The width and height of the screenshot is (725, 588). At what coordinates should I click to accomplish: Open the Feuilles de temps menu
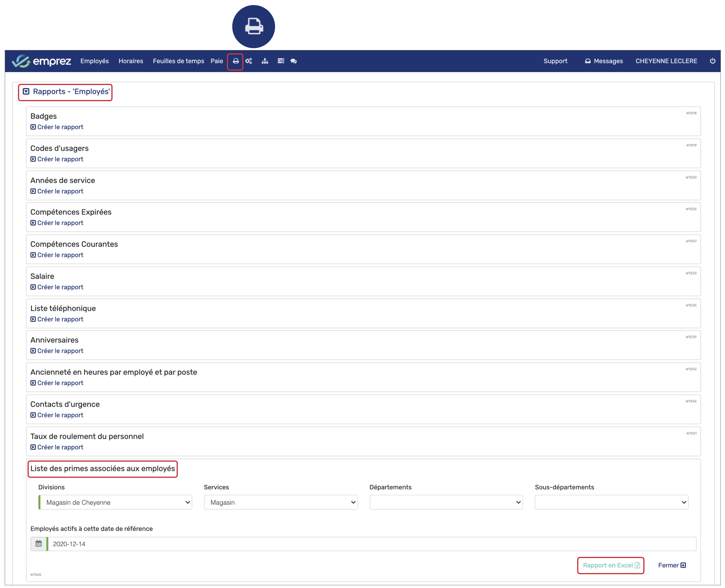point(178,61)
